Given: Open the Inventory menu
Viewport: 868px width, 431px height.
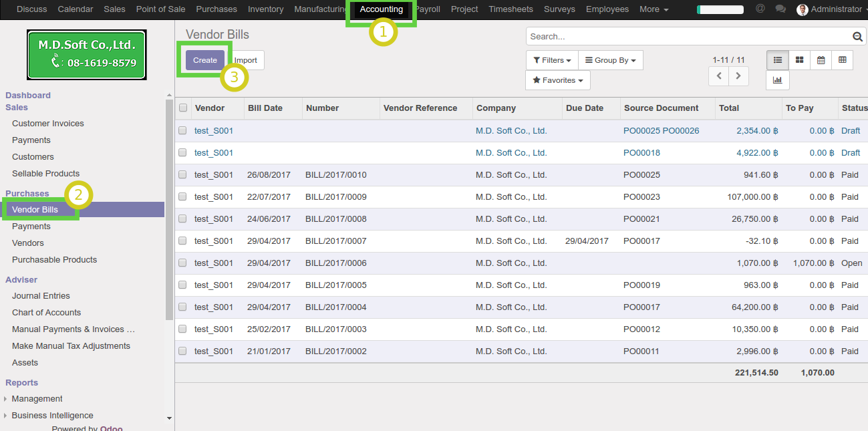Looking at the screenshot, I should [265, 9].
